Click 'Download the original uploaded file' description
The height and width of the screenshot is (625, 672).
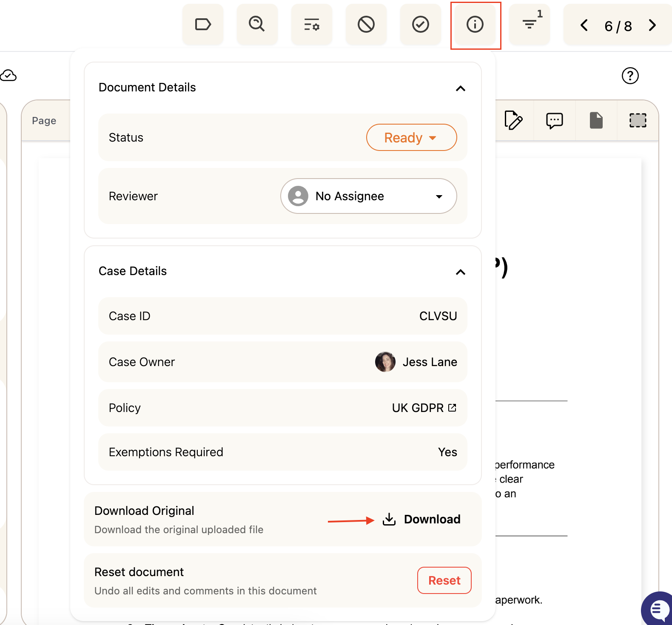(179, 529)
